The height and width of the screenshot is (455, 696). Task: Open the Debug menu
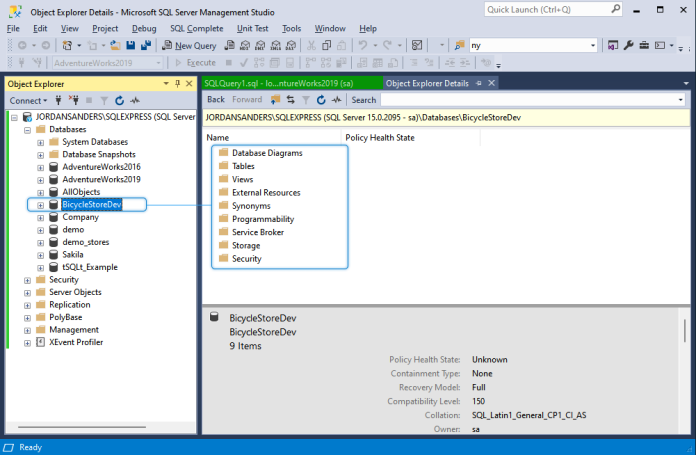pos(144,28)
